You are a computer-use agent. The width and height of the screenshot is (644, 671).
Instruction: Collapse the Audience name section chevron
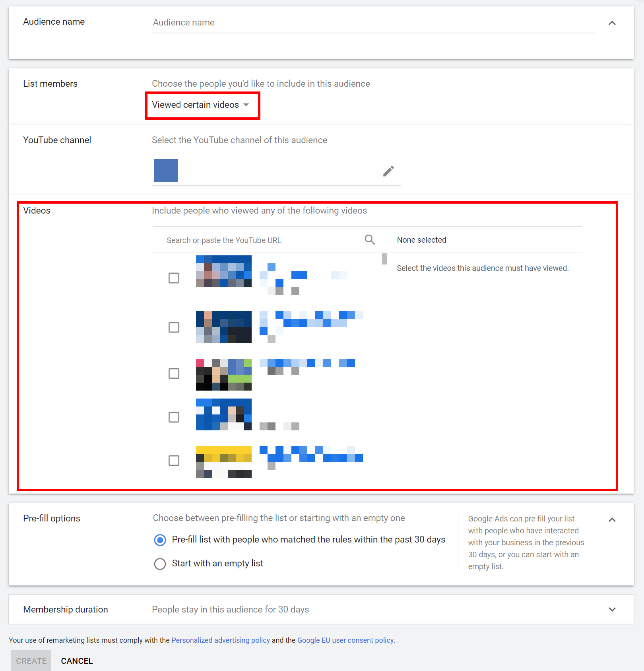click(x=612, y=23)
